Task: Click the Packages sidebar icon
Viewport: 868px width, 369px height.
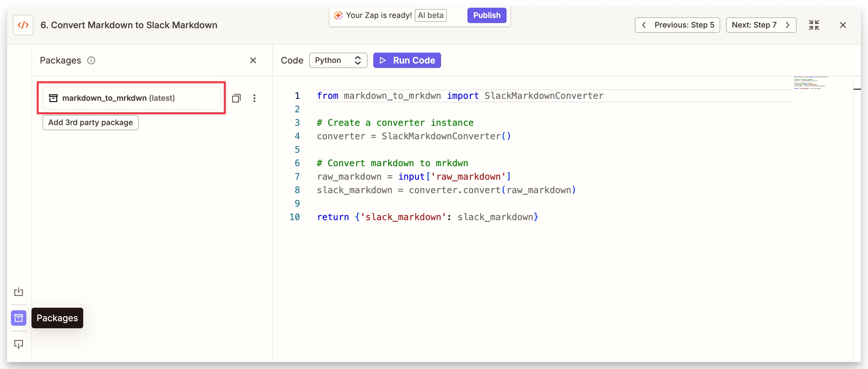Action: [19, 318]
